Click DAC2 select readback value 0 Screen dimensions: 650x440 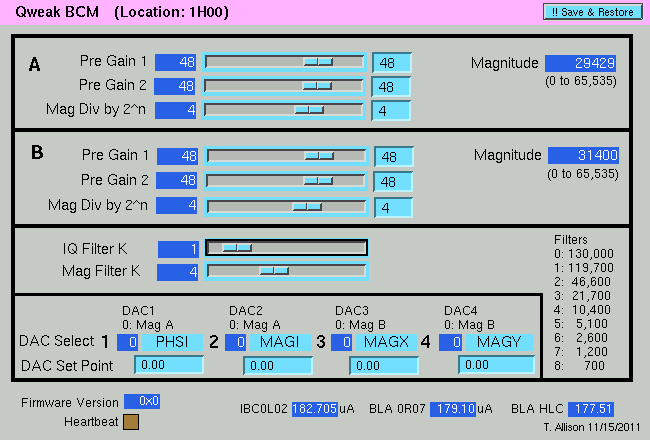point(235,342)
